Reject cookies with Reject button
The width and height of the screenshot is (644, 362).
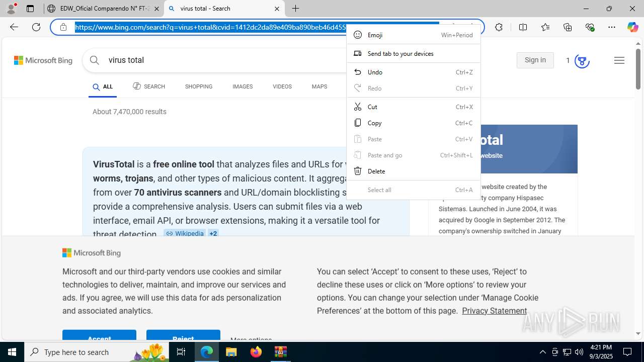[183, 335]
